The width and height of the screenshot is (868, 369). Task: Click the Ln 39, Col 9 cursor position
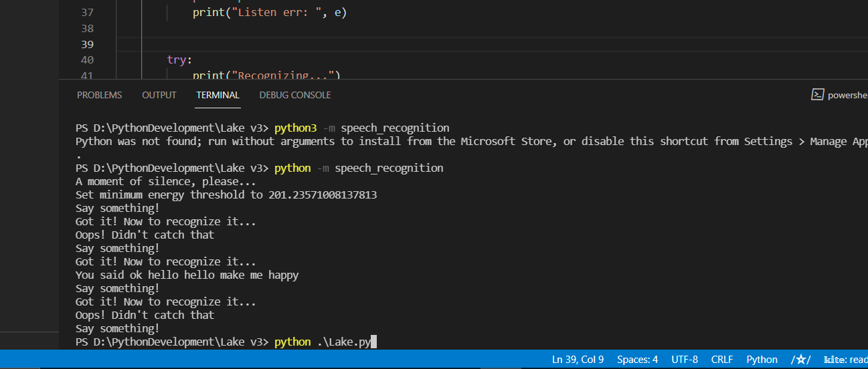pos(578,360)
